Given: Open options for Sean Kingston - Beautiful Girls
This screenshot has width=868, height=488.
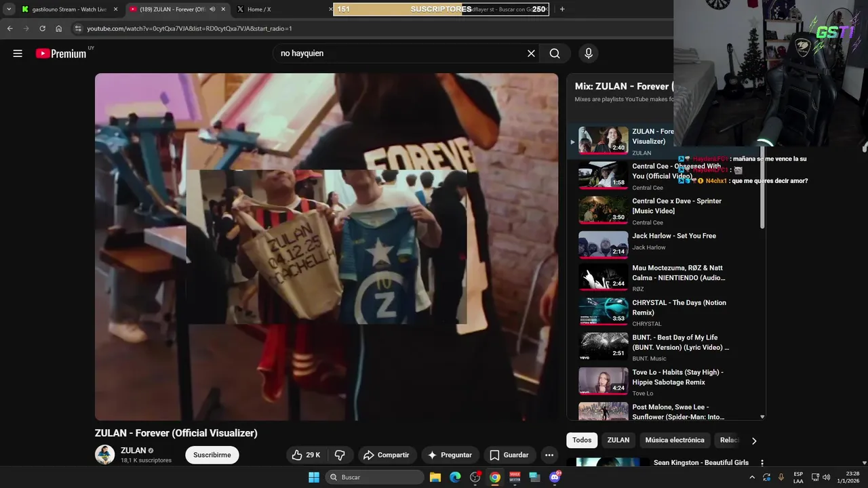Looking at the screenshot, I should [762, 463].
